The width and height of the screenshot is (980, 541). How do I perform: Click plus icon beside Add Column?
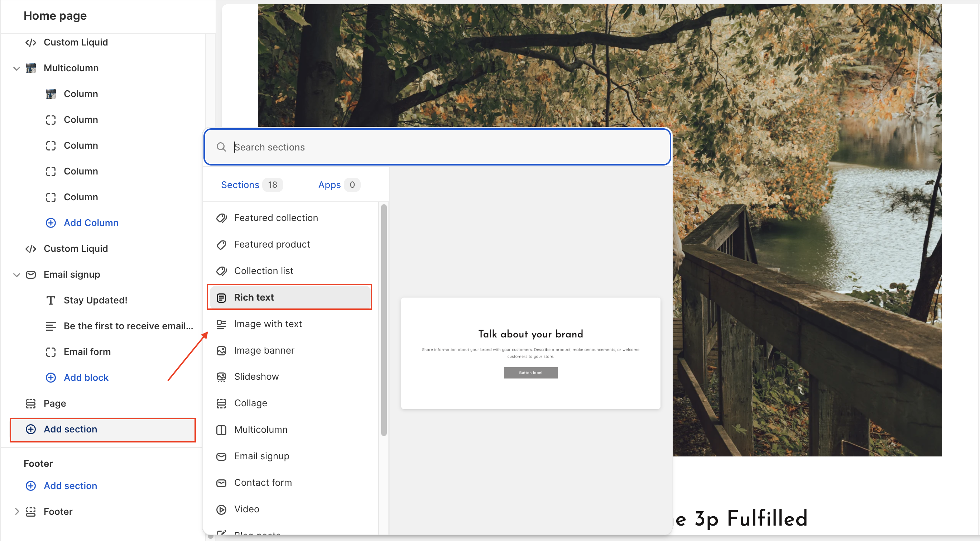tap(51, 223)
